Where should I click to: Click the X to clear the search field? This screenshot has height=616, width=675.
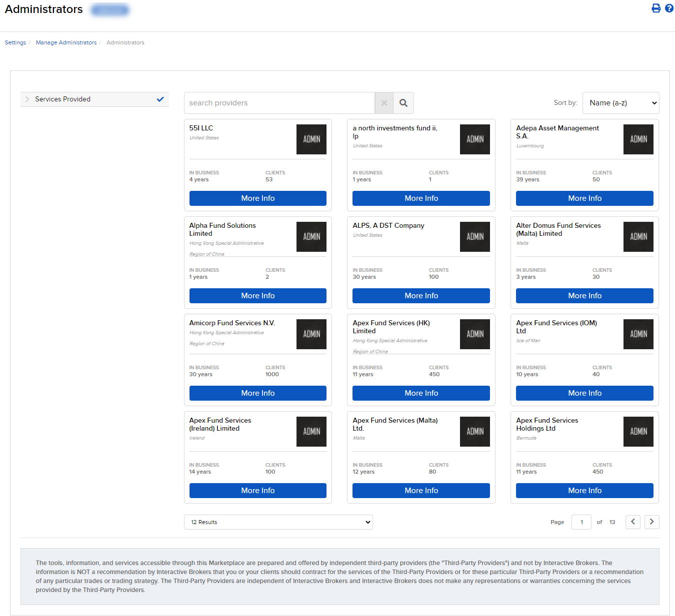pos(384,103)
